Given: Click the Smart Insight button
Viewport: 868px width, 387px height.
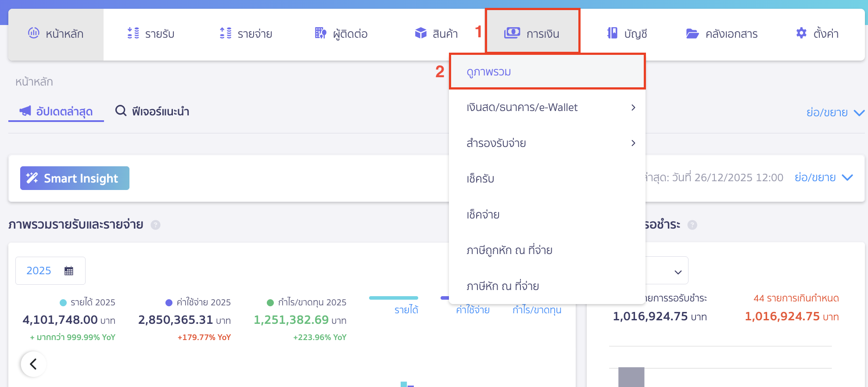Looking at the screenshot, I should (x=75, y=178).
